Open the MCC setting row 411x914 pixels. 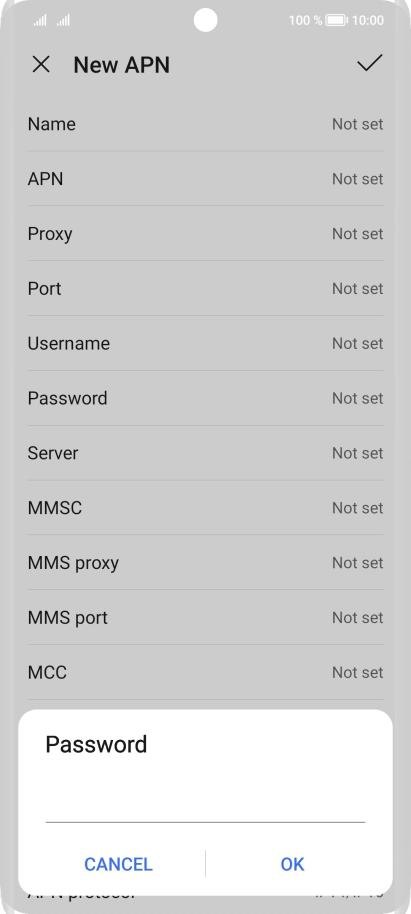205,672
